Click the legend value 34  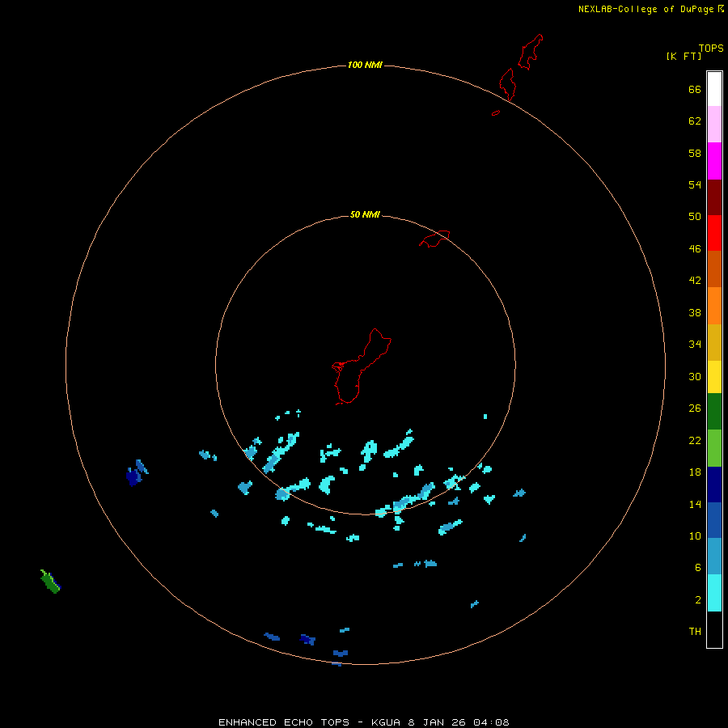(695, 345)
